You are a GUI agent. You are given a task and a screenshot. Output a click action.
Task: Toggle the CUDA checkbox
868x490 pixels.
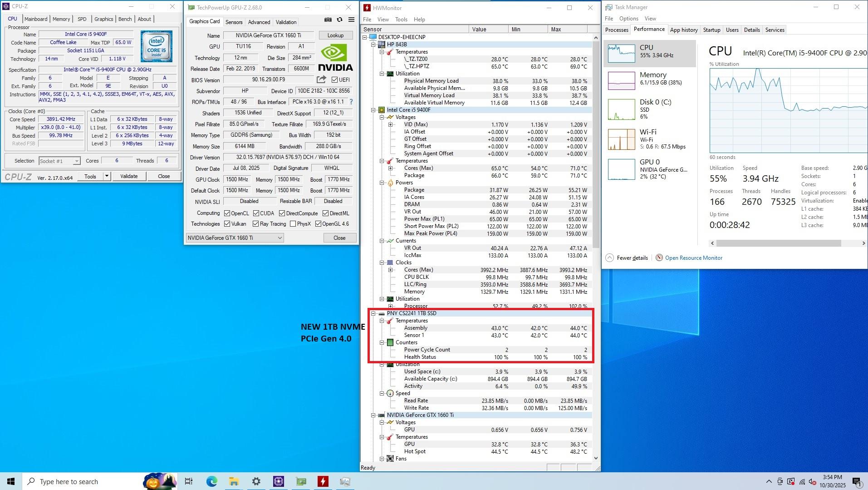256,213
